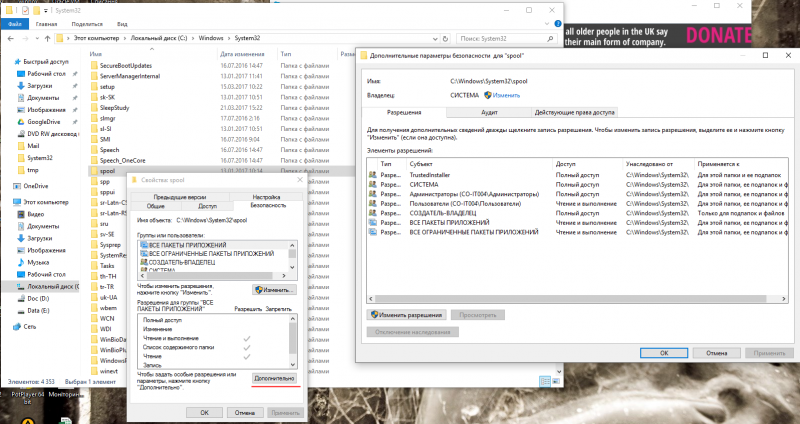Screen dimensions: 800x424
Task: Sort files by Дата изменения column header
Action: (220, 52)
